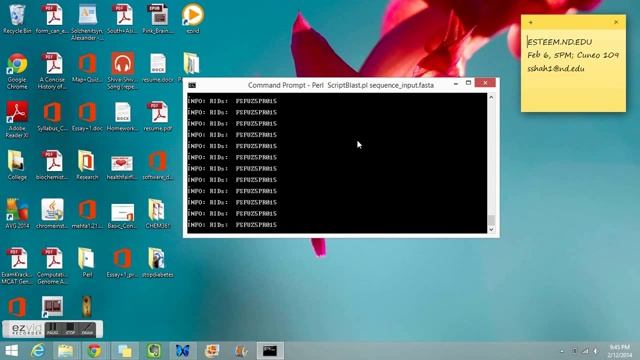
Task: Open taskbar clock showing 9:45 PM
Action: click(x=620, y=351)
